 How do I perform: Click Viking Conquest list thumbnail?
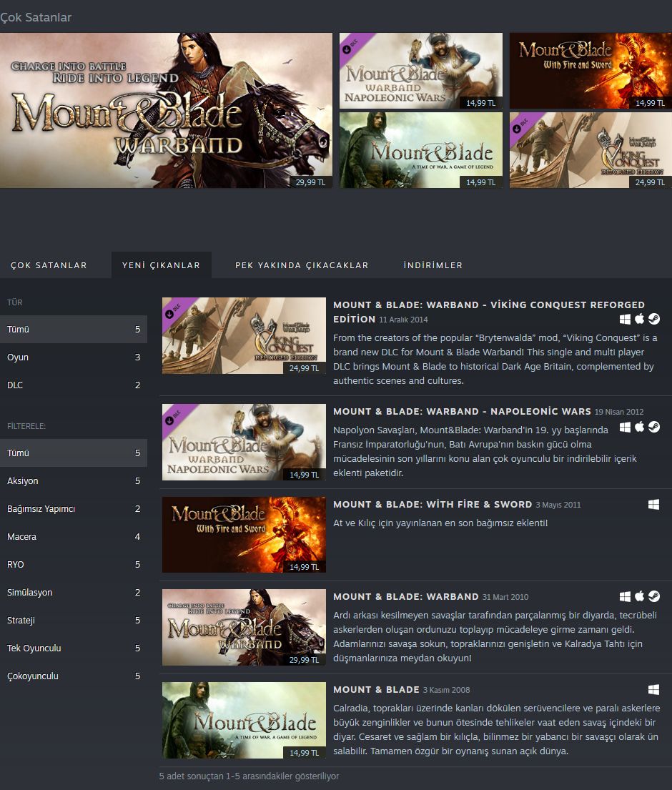(x=244, y=335)
